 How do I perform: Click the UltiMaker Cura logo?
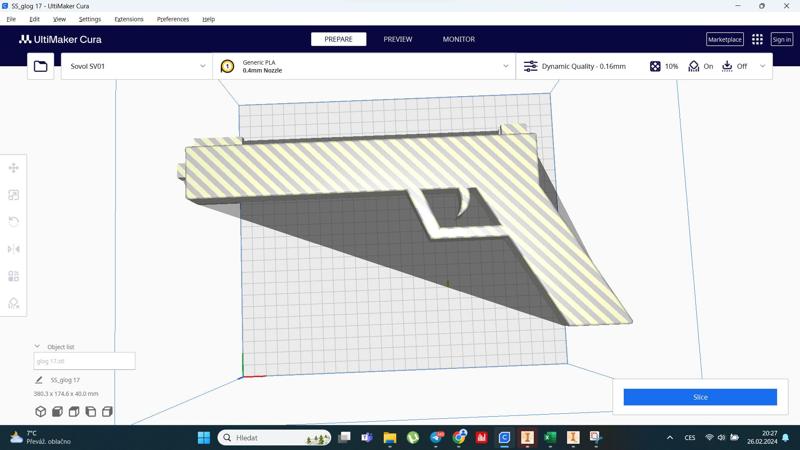(x=60, y=39)
